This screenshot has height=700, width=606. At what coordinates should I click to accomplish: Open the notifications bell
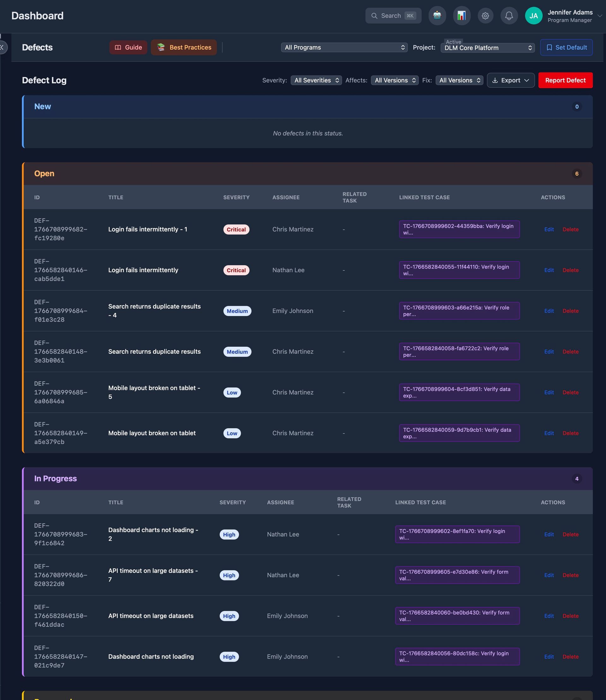[509, 15]
